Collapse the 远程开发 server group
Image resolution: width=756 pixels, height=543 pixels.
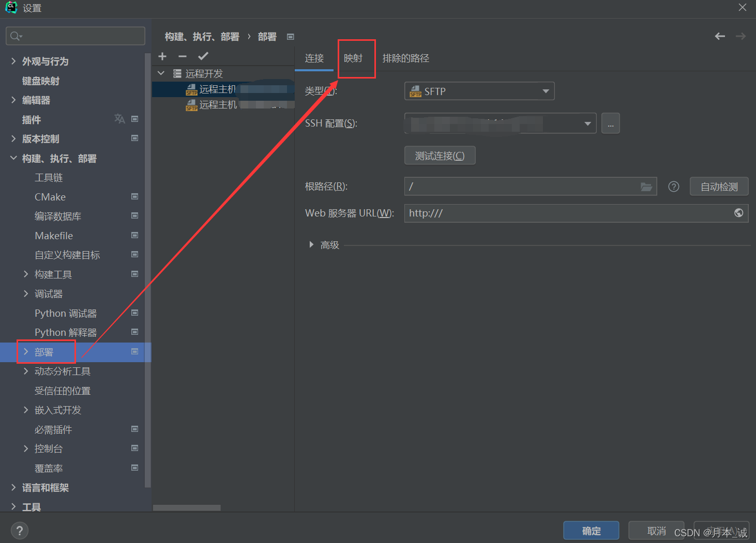(x=161, y=73)
